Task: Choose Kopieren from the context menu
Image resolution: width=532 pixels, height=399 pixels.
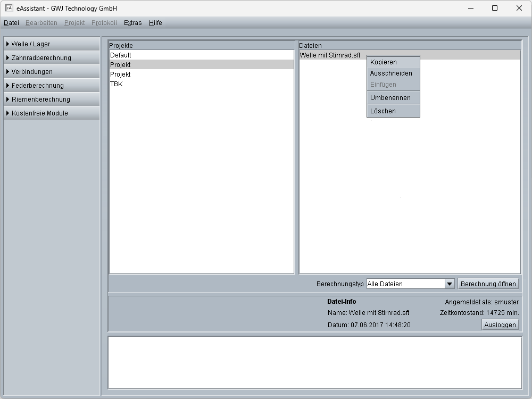Action: click(384, 62)
